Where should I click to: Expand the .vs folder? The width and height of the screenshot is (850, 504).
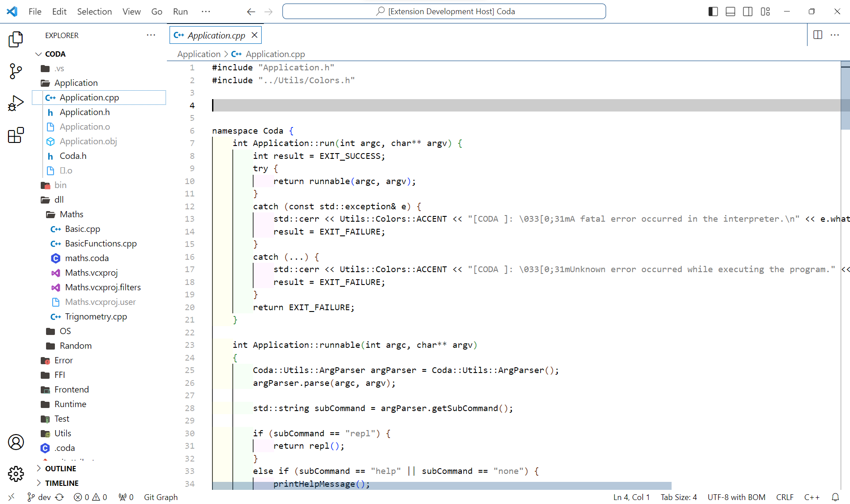coord(100,69)
